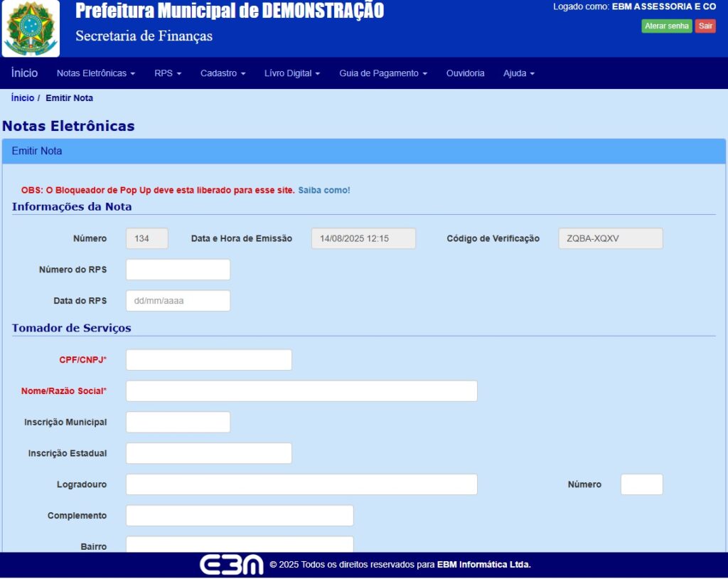The width and height of the screenshot is (728, 579).
Task: Go to Ouvidoria page
Action: coord(465,73)
